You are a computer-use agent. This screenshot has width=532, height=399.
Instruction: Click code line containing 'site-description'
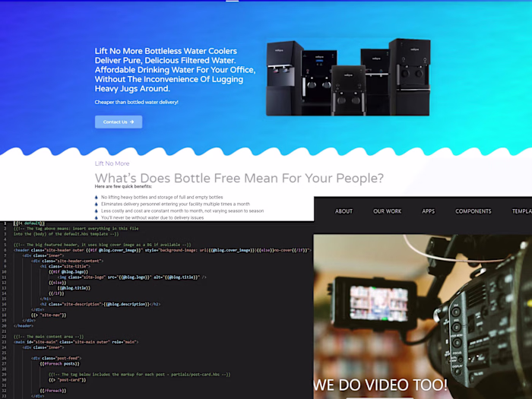[x=100, y=304]
